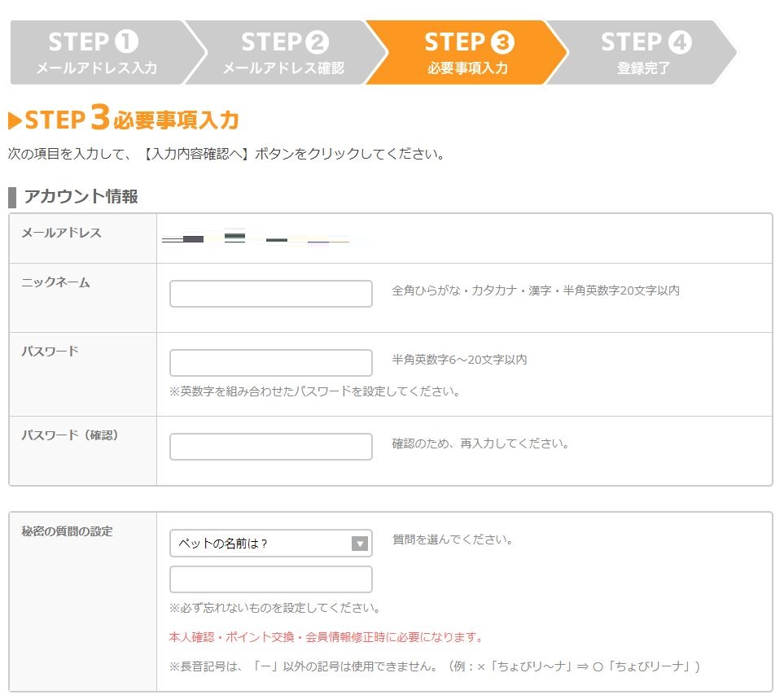Click the 半角英数字6～20文字以内 hint
Screen dimensions: 784x699
click(x=459, y=360)
